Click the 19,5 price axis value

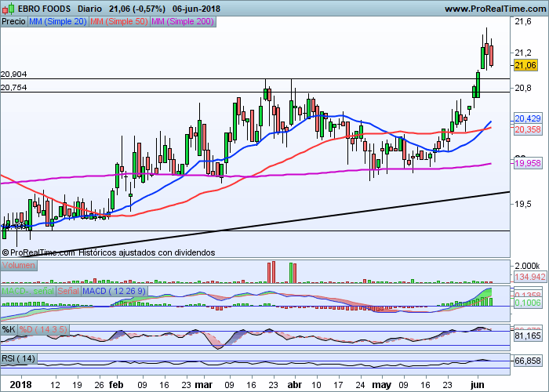click(x=523, y=204)
